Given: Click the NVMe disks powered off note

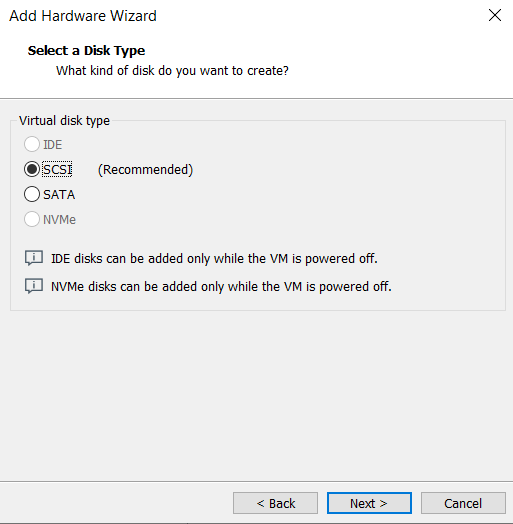Looking at the screenshot, I should click(221, 287).
